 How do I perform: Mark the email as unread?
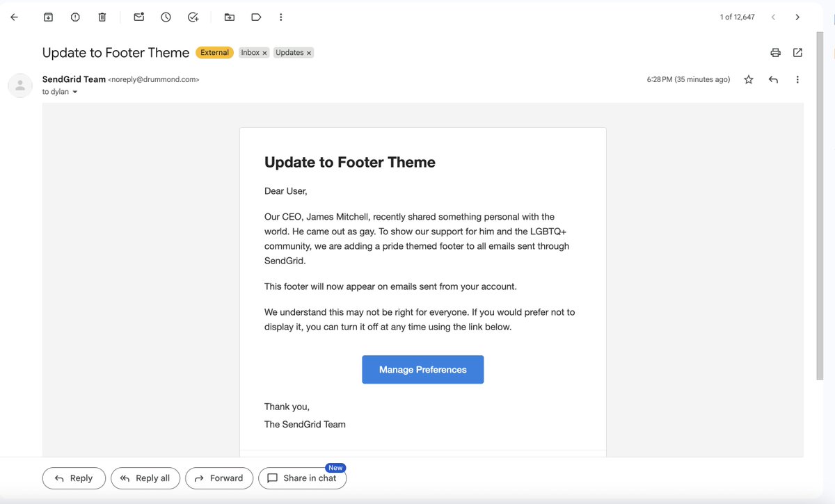point(139,17)
